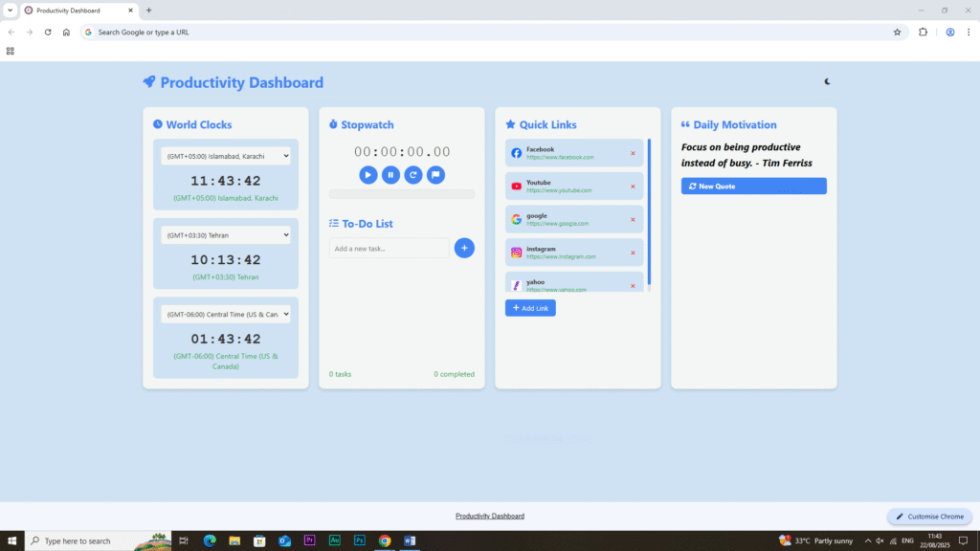Start the stopwatch with the play button
This screenshot has height=551, width=980.
click(x=368, y=174)
